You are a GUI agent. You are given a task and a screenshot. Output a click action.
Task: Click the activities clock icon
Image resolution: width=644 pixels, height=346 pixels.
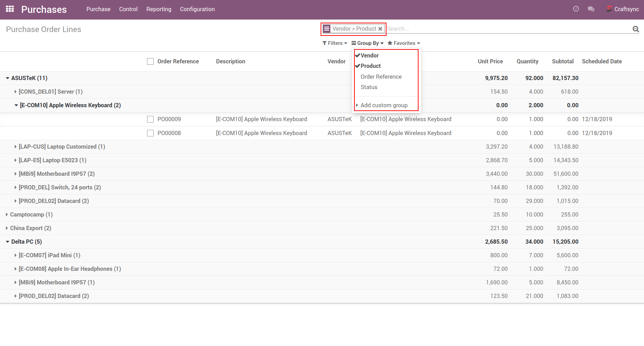click(x=576, y=9)
